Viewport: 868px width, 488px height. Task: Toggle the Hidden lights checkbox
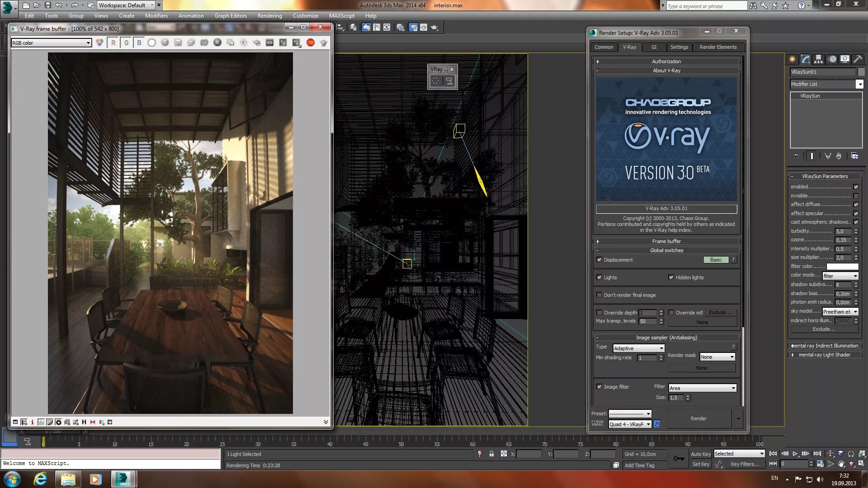tap(671, 277)
